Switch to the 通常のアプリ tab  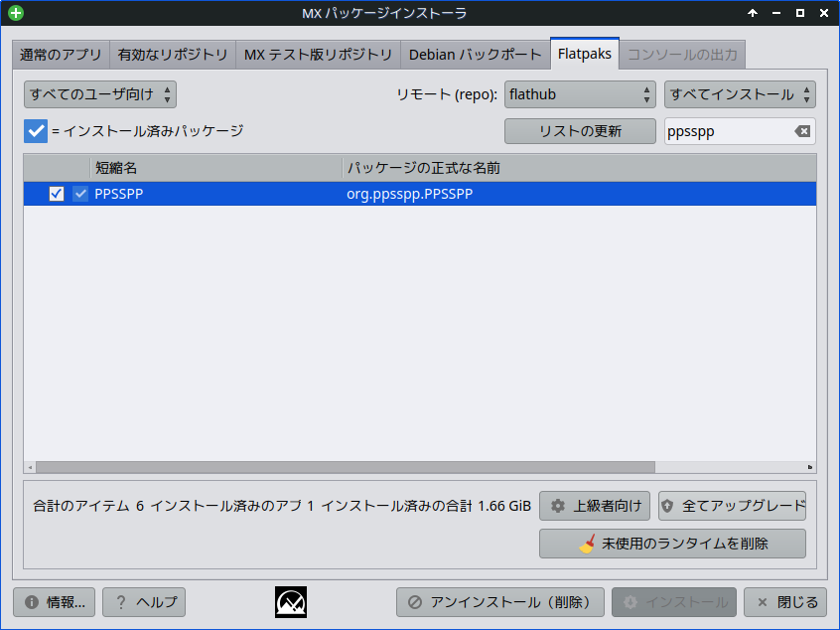[61, 55]
